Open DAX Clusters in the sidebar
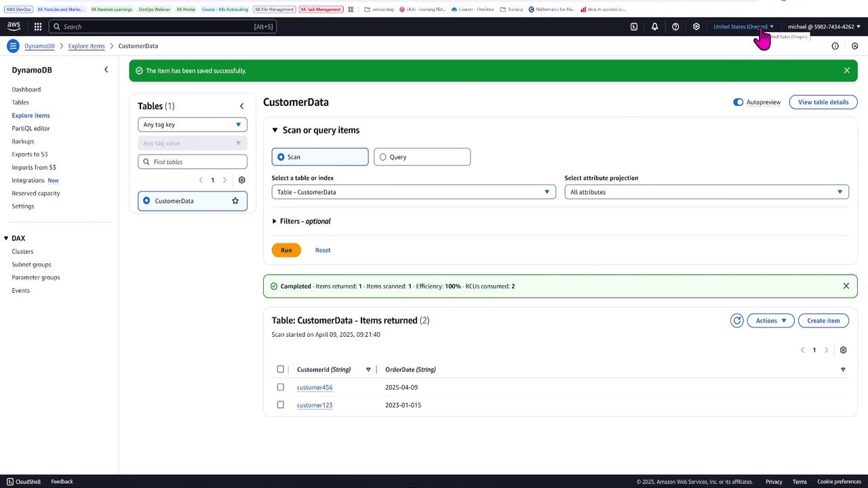 (22, 251)
